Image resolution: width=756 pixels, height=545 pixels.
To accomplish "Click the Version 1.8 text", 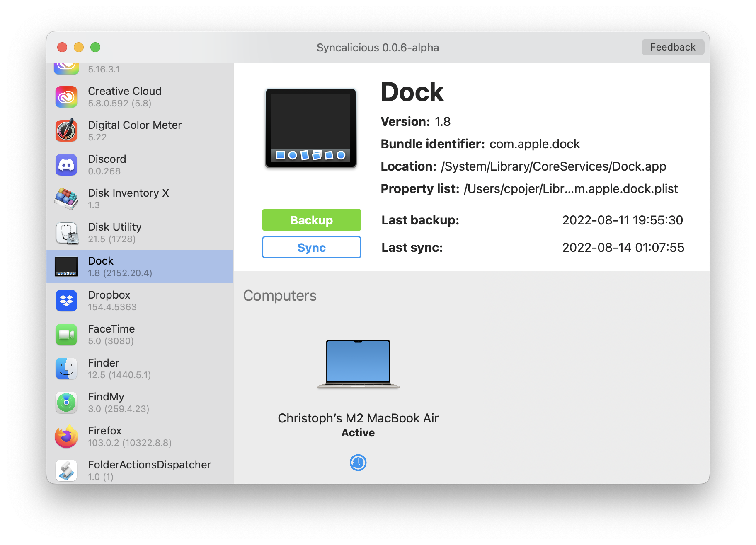I will (416, 122).
